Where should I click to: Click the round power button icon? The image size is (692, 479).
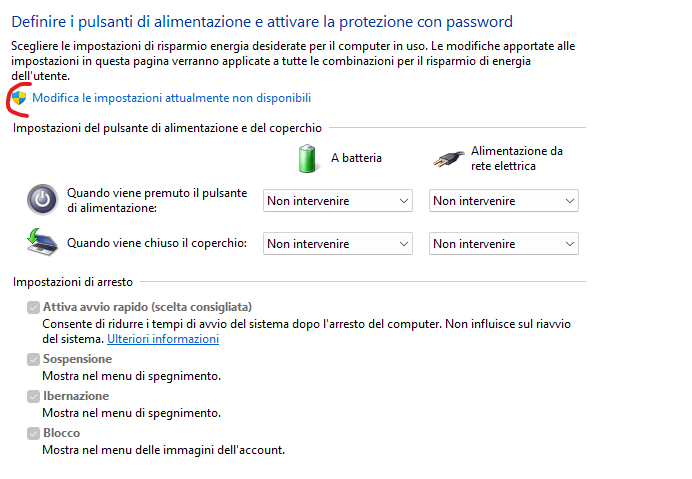(42, 200)
